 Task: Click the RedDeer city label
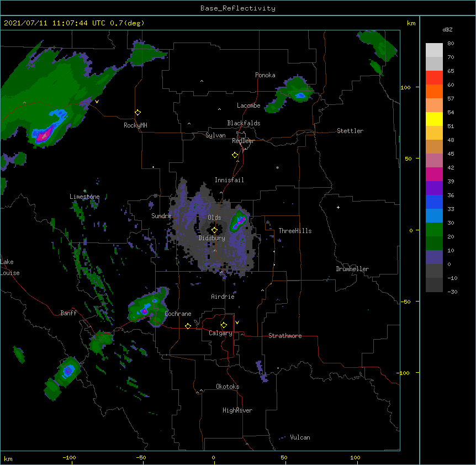pos(243,141)
